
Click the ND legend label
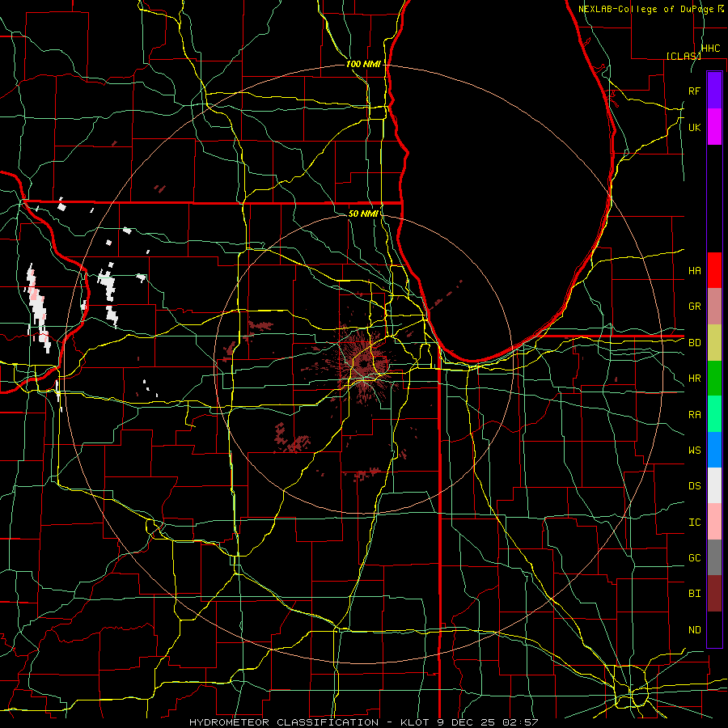click(x=694, y=630)
